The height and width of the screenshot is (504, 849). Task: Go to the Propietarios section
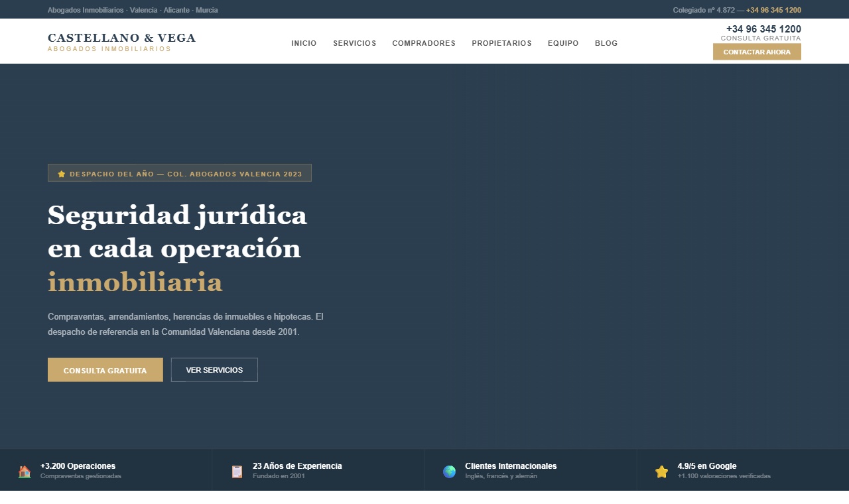[501, 43]
